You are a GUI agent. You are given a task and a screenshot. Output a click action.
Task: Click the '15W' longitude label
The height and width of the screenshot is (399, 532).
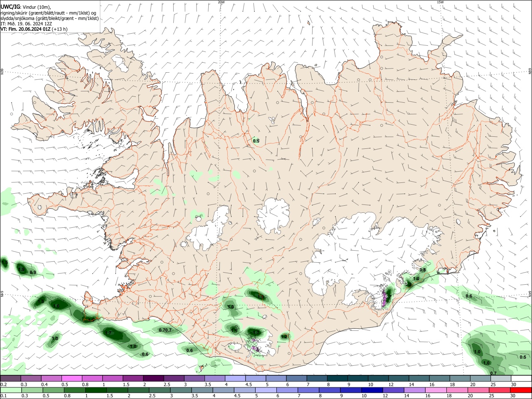tap(440, 2)
